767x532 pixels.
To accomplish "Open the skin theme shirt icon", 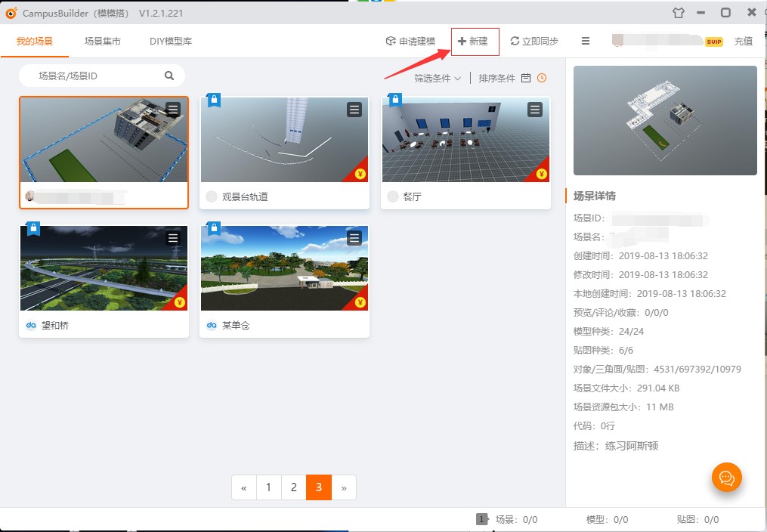I will click(x=678, y=13).
